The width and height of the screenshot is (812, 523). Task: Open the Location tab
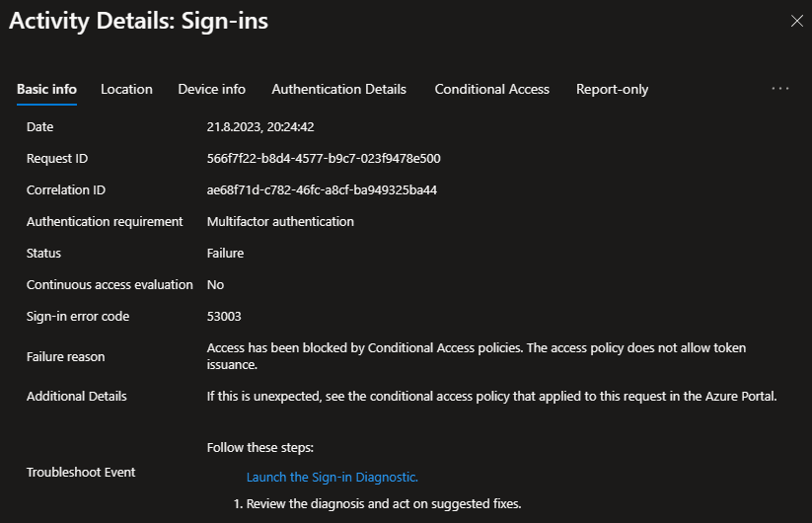[126, 89]
